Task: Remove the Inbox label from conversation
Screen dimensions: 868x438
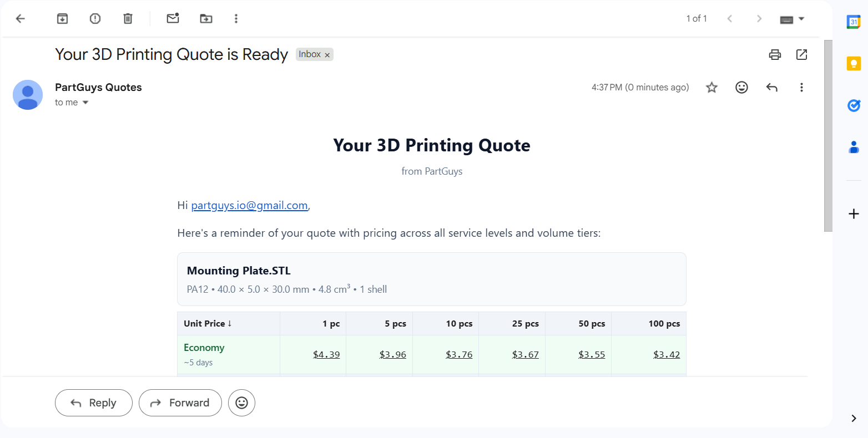Action: (x=327, y=55)
